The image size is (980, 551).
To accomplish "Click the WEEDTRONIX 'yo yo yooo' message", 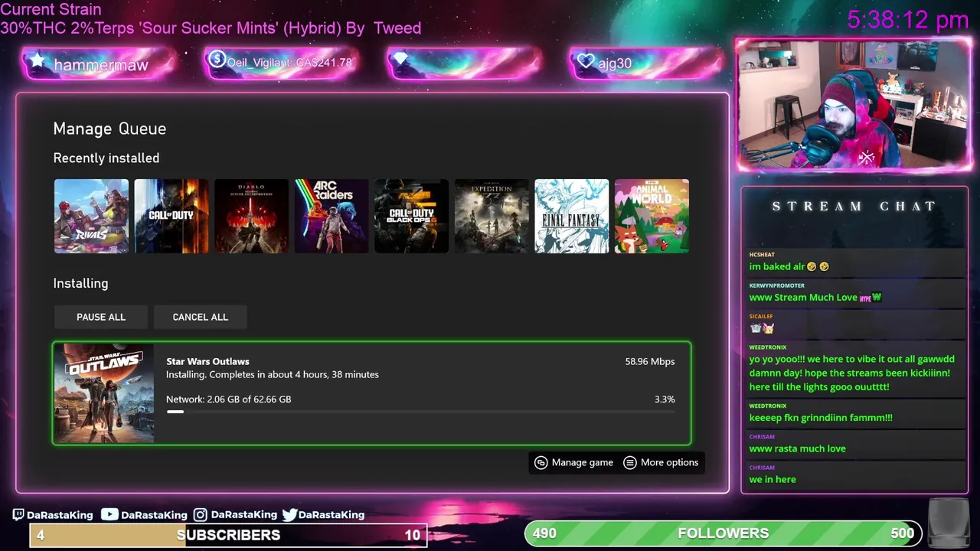I will 851,373.
